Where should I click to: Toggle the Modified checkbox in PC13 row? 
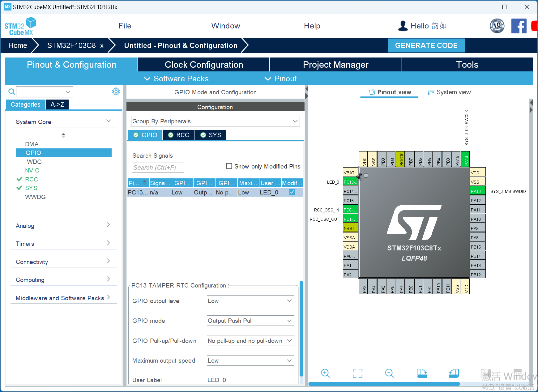click(x=292, y=192)
